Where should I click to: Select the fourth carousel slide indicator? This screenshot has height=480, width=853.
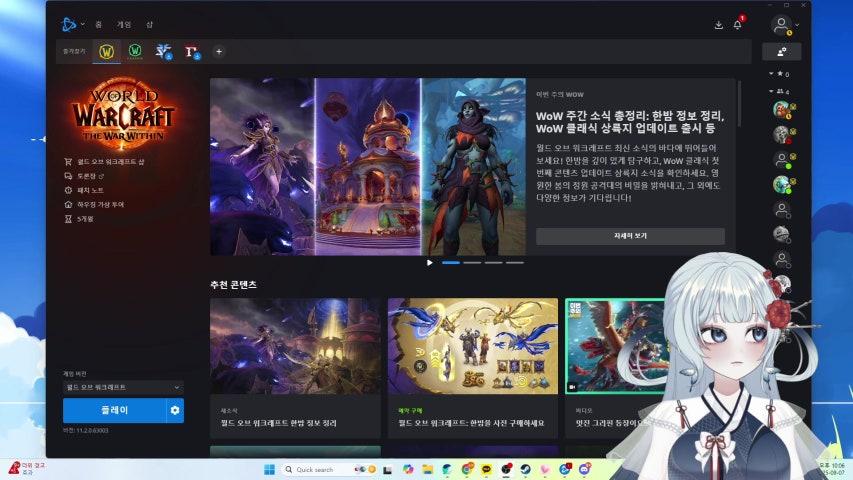pyautogui.click(x=515, y=262)
